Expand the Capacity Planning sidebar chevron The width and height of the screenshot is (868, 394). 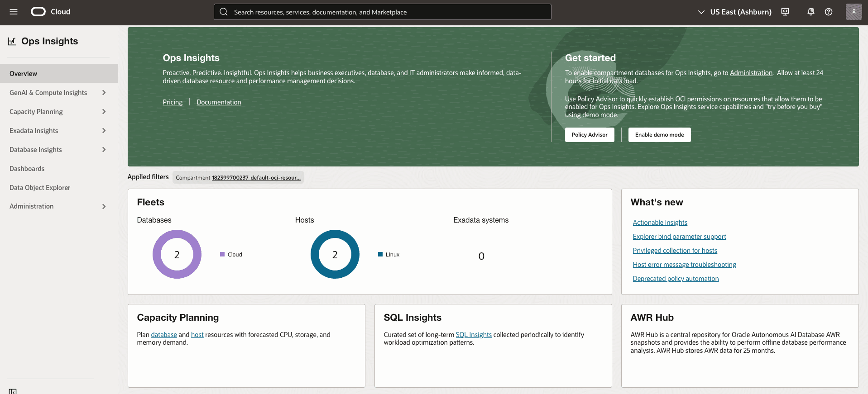pyautogui.click(x=104, y=112)
